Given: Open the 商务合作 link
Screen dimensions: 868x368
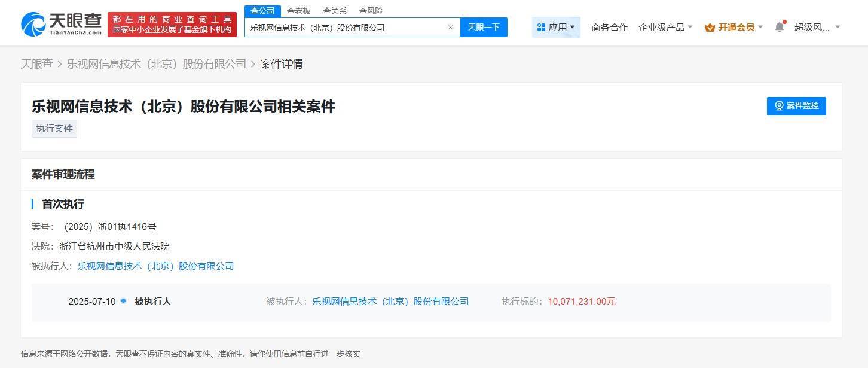Looking at the screenshot, I should [x=609, y=27].
